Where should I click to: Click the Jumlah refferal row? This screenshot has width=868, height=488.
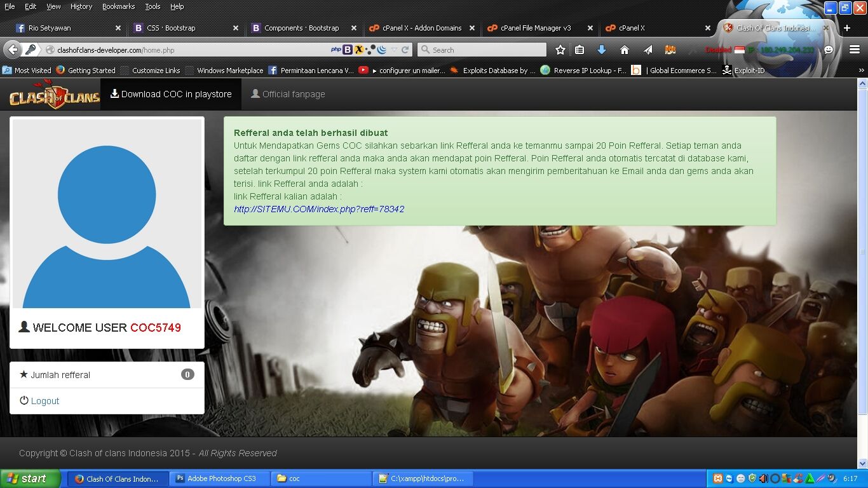coord(107,375)
